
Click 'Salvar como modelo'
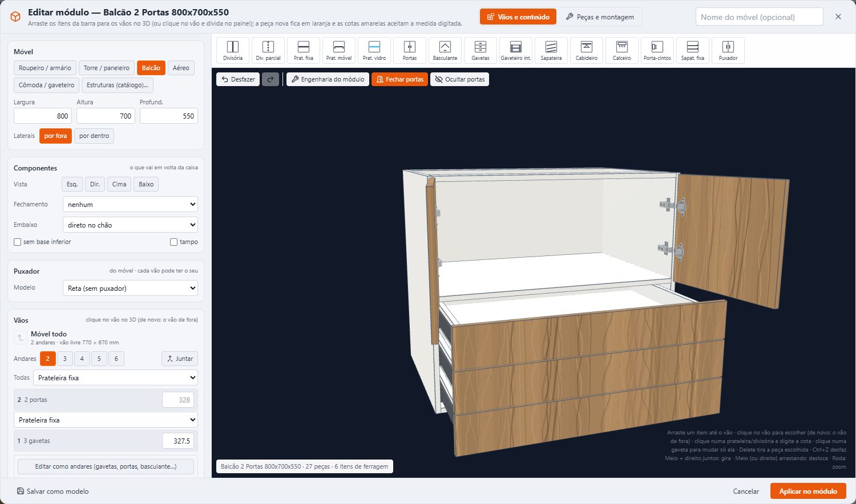(x=53, y=491)
